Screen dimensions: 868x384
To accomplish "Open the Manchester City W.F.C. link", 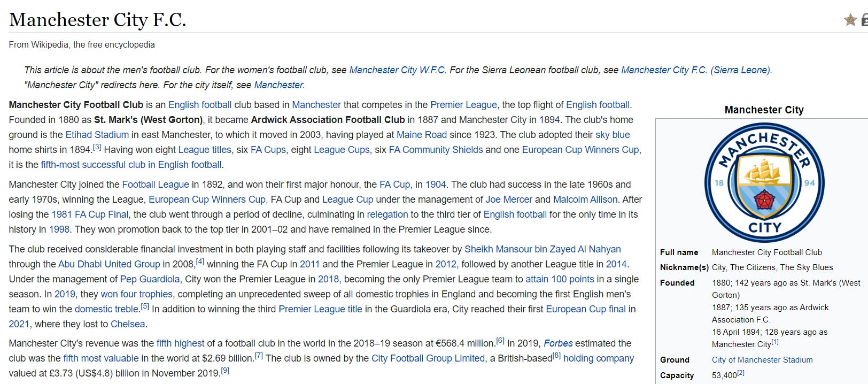I will point(397,70).
